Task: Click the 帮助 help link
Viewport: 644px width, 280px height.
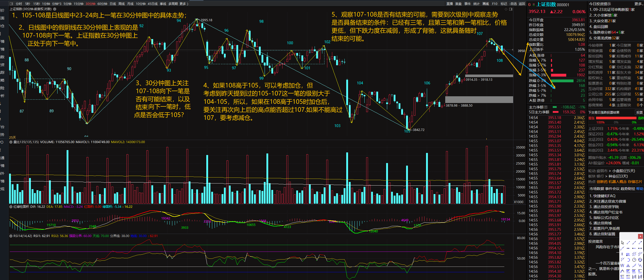Action: 640,189
